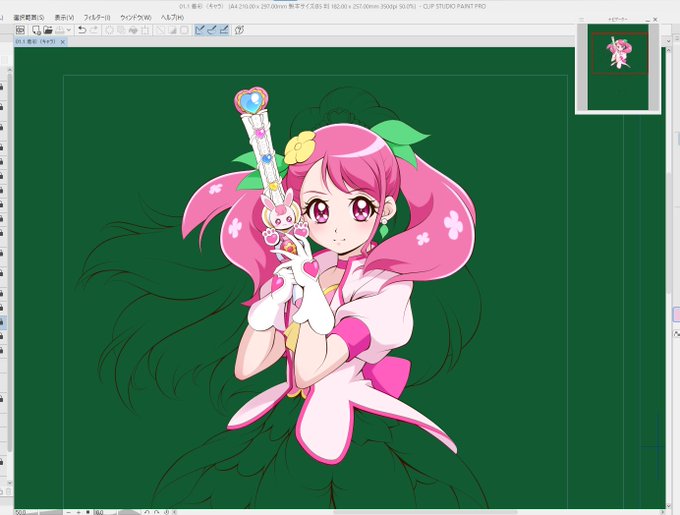Open the 表示(V) menu
This screenshot has height=515, width=680.
point(64,18)
